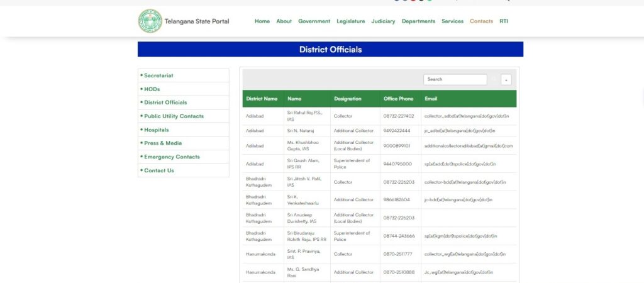Navigate to Departments
This screenshot has width=644, height=283.
coord(418,21)
